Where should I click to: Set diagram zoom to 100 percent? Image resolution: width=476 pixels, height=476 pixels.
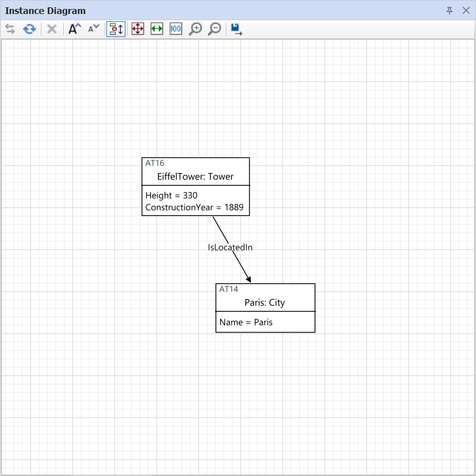coord(176,29)
